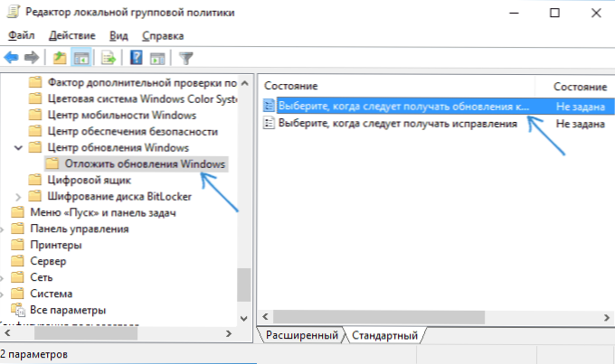This screenshot has height=364, width=615.
Task: Click 'Не задана' state of selected policy
Action: [x=580, y=107]
